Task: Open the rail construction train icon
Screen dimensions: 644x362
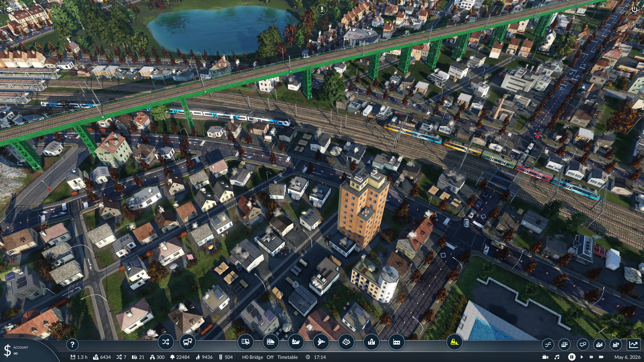Action: pos(271,342)
